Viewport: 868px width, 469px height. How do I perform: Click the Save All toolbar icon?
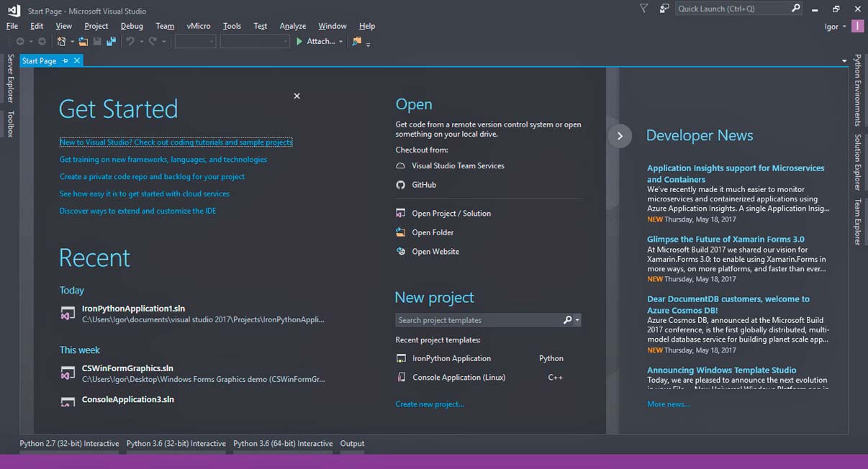pyautogui.click(x=111, y=42)
